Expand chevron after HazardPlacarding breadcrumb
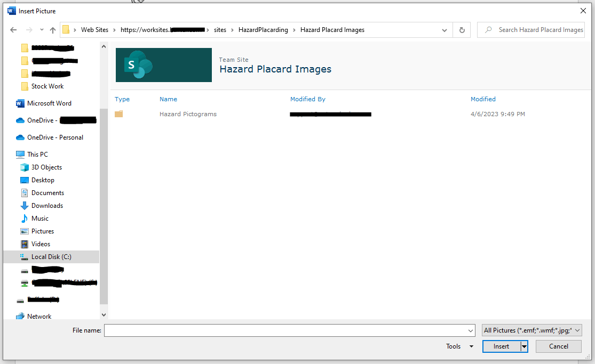 pos(294,30)
